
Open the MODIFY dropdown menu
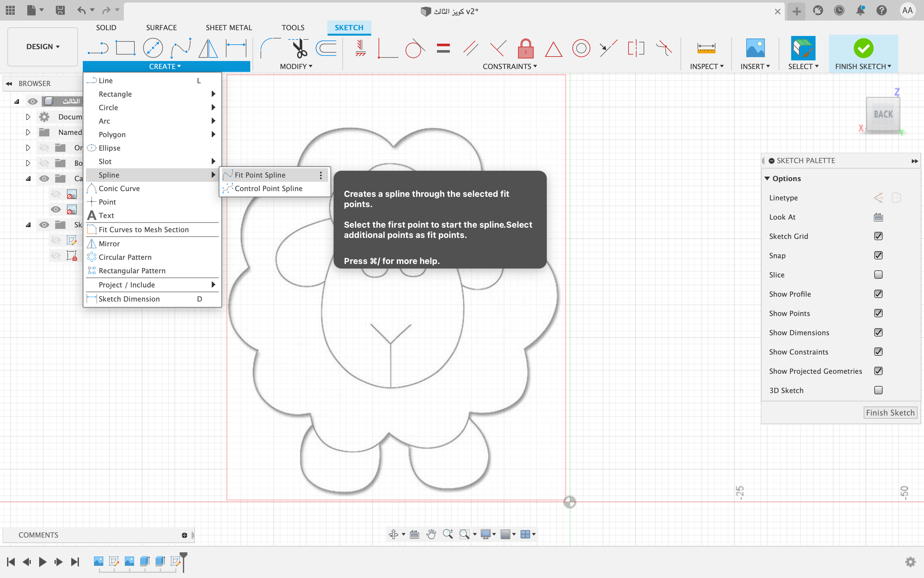296,67
